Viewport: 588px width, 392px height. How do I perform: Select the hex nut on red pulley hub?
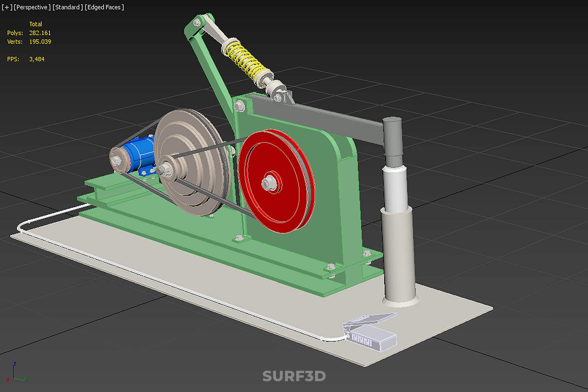point(269,184)
